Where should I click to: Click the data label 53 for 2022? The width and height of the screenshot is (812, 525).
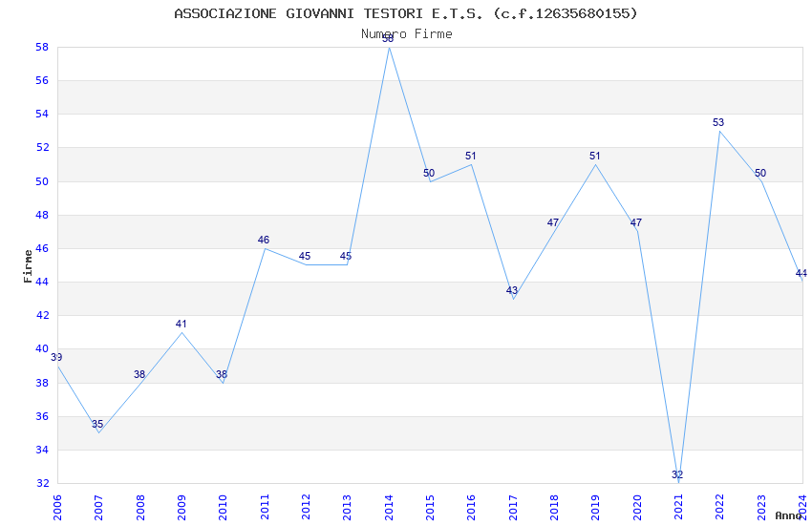pyautogui.click(x=718, y=122)
